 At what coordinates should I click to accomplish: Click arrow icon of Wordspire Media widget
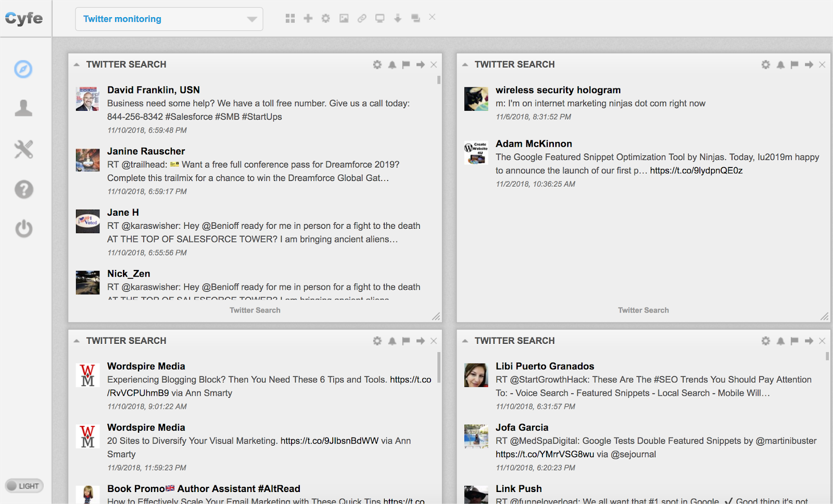[x=421, y=341]
